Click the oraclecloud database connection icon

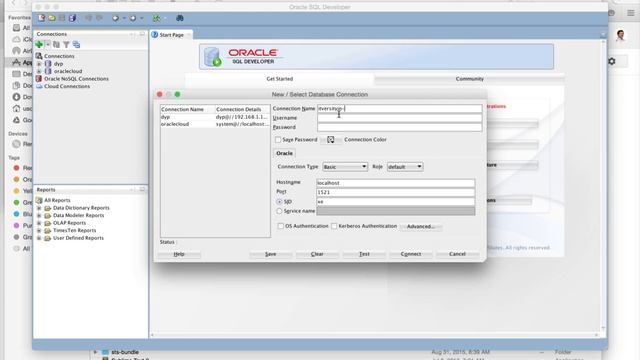(x=48, y=71)
